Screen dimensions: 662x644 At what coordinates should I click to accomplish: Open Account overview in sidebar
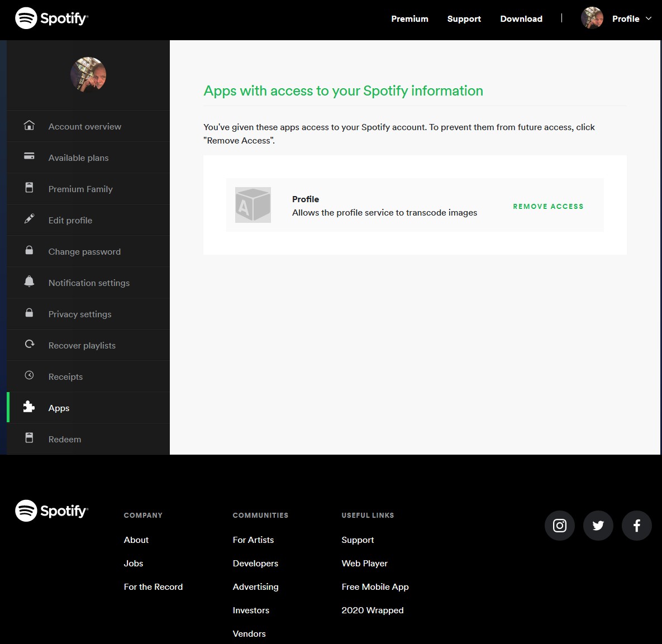88,126
